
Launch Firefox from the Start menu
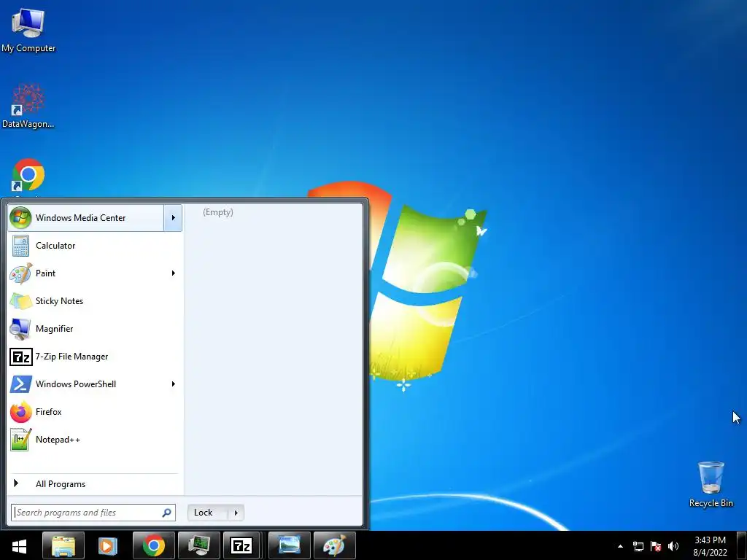click(x=94, y=412)
